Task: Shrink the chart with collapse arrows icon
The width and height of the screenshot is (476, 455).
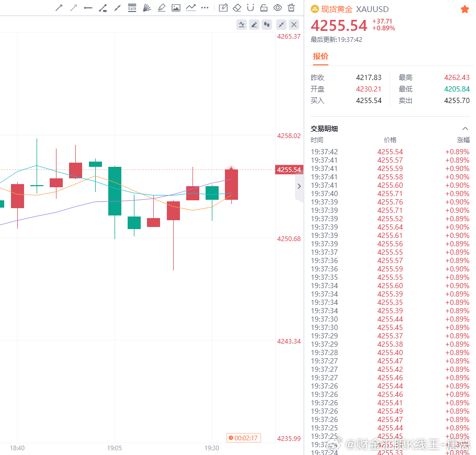Action: [x=281, y=25]
